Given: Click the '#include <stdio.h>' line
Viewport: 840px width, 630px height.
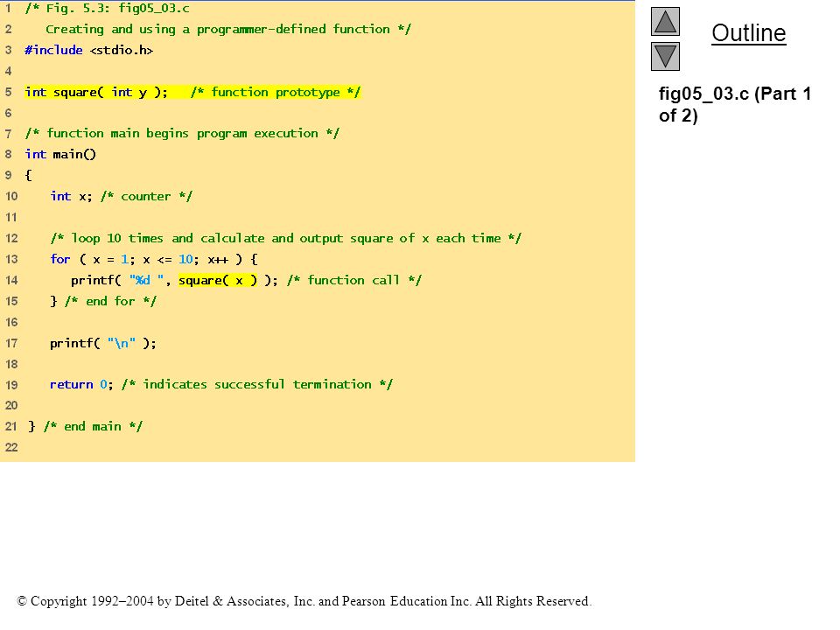Looking at the screenshot, I should (89, 51).
